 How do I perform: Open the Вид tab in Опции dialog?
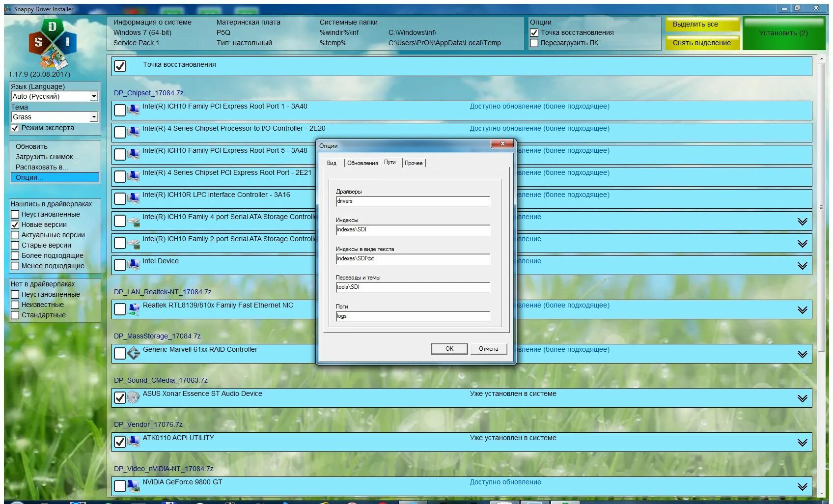pyautogui.click(x=332, y=163)
